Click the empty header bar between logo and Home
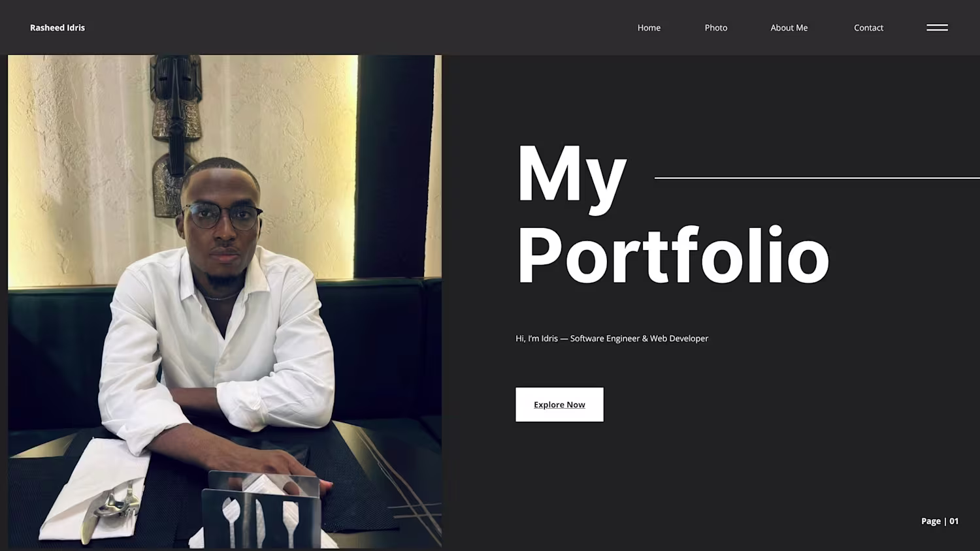 (x=359, y=27)
